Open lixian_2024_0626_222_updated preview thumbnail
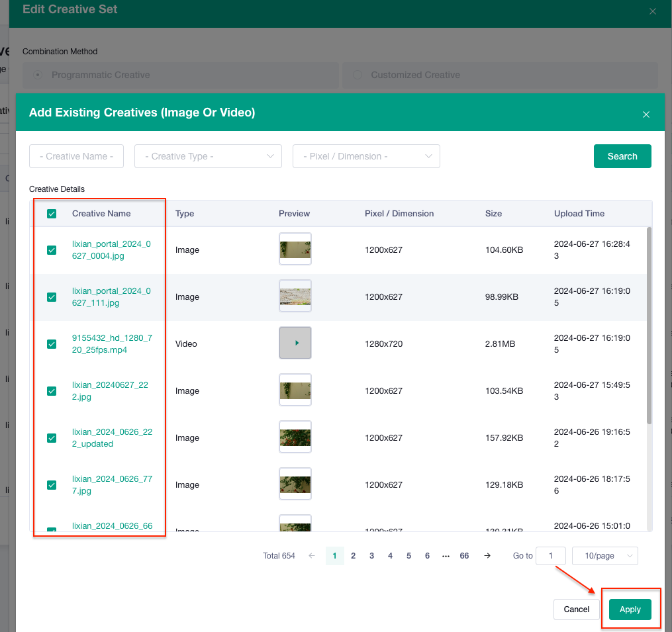 295,437
